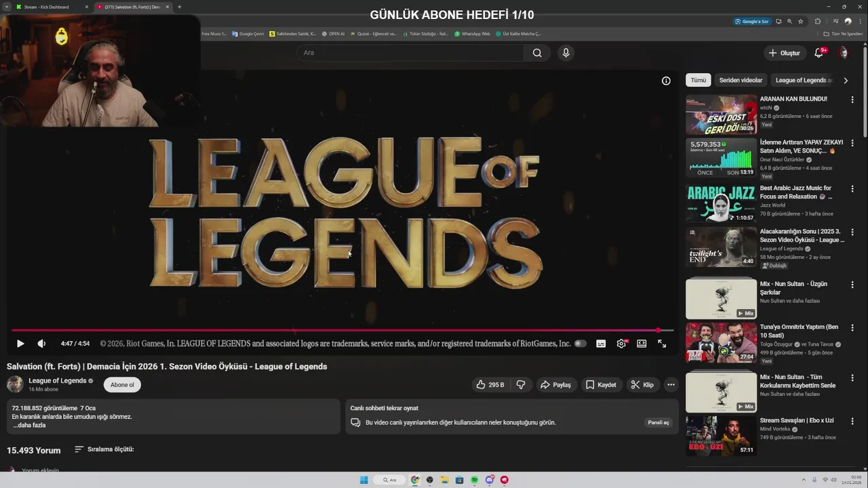Save the video with Kaydet
Viewport: 868px width, 488px height.
[x=601, y=385]
